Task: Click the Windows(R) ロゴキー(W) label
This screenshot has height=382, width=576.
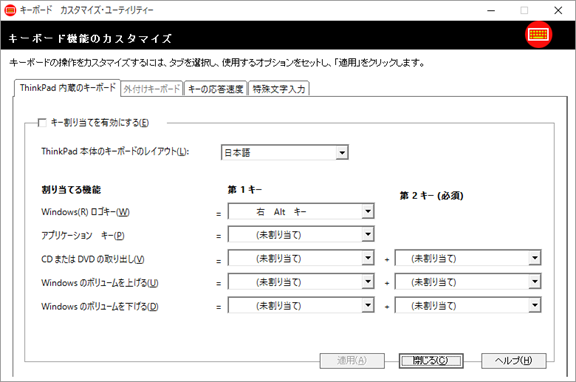Action: (85, 212)
